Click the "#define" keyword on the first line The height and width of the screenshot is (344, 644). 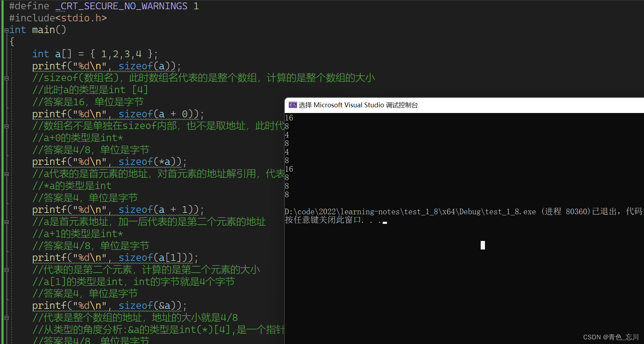coord(29,6)
